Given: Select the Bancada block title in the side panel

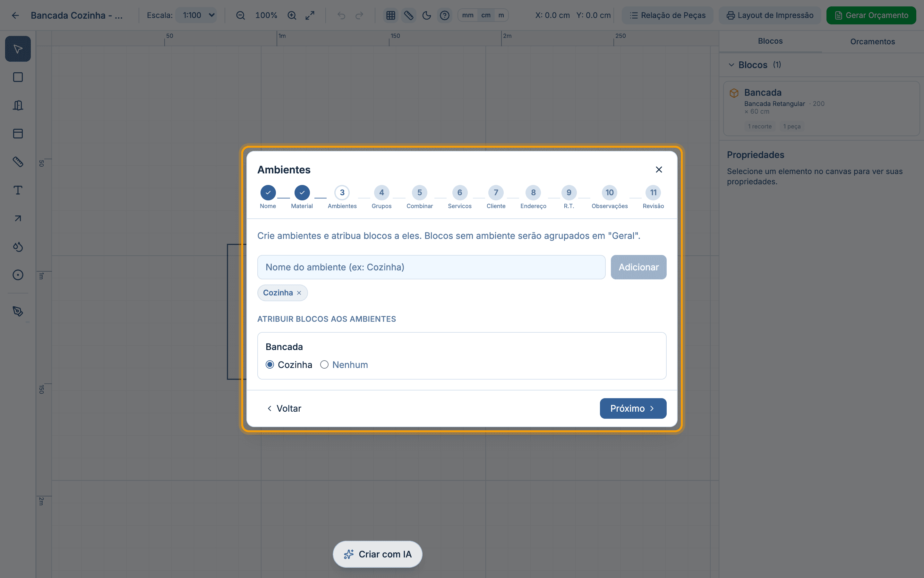Looking at the screenshot, I should coord(763,92).
